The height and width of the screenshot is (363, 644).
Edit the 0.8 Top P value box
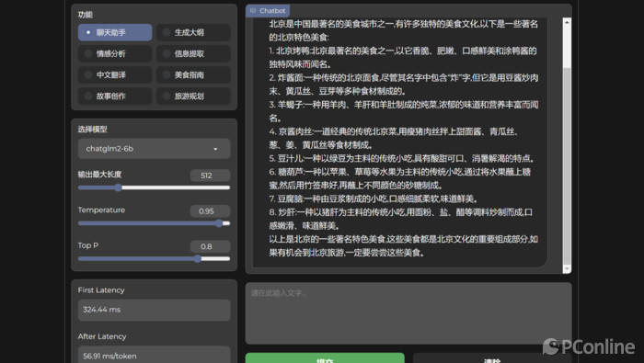210,246
